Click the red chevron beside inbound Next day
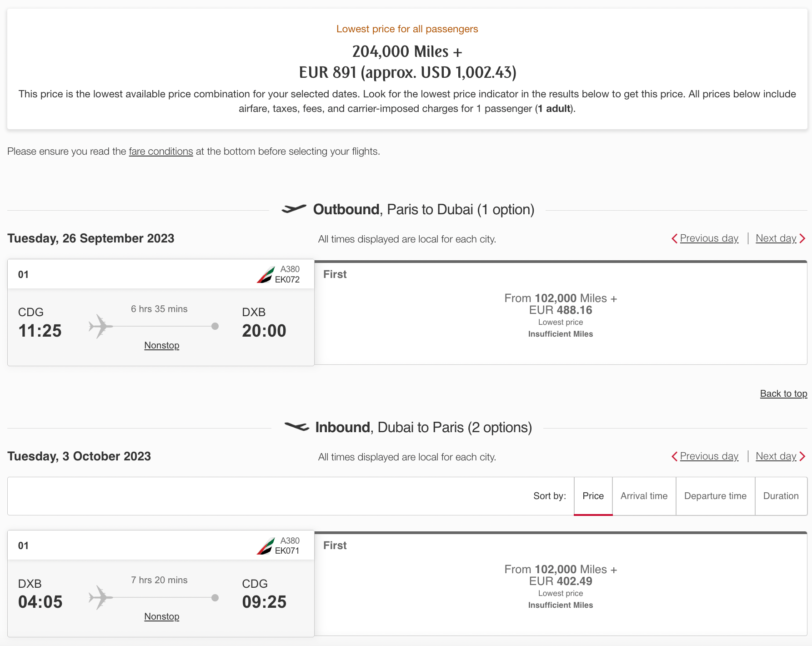The width and height of the screenshot is (812, 646). pyautogui.click(x=802, y=456)
